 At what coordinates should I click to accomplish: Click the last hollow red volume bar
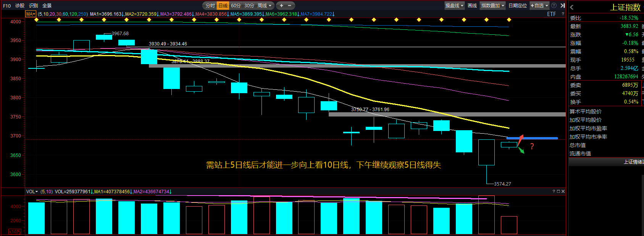tap(509, 225)
